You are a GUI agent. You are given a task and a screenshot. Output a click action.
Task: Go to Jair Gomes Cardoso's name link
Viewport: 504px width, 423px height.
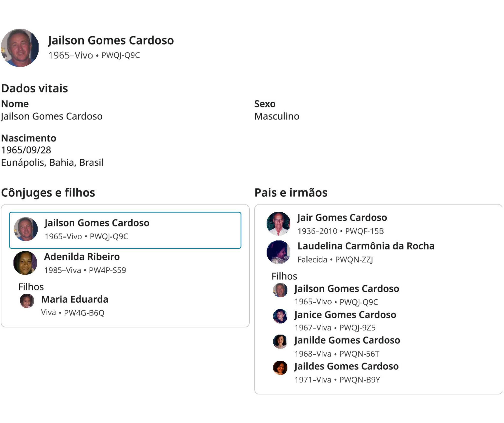(x=342, y=218)
